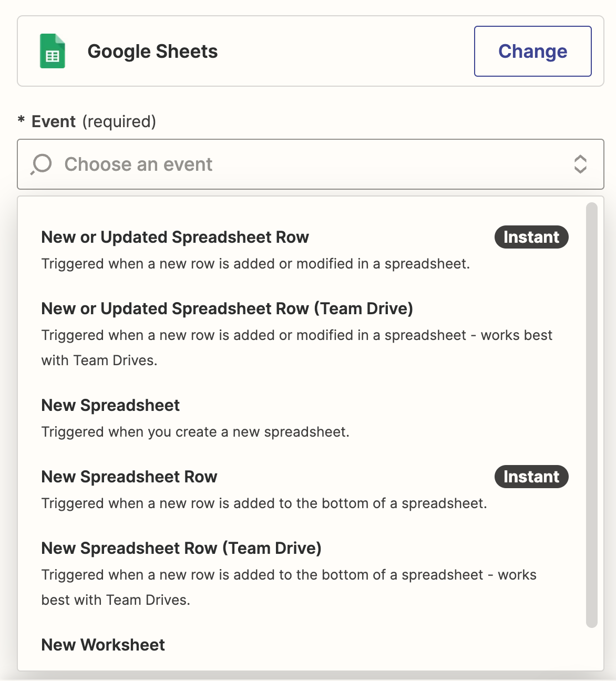Click the Event (required) label
Screen dimensions: 616x681
87,121
